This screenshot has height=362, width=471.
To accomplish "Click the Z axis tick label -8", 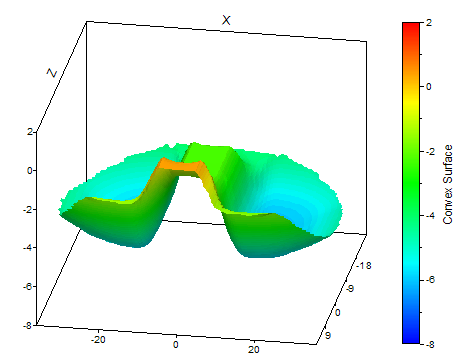I will pos(27,325).
